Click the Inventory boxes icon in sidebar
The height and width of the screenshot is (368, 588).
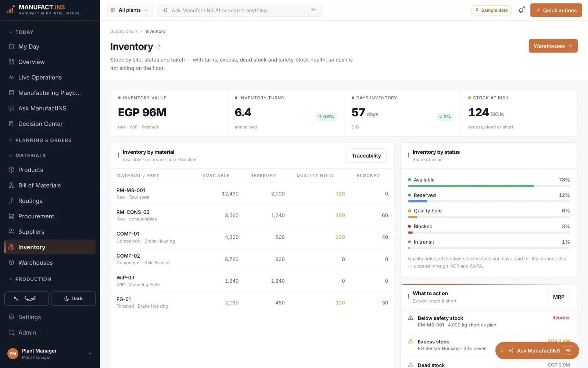point(11,247)
